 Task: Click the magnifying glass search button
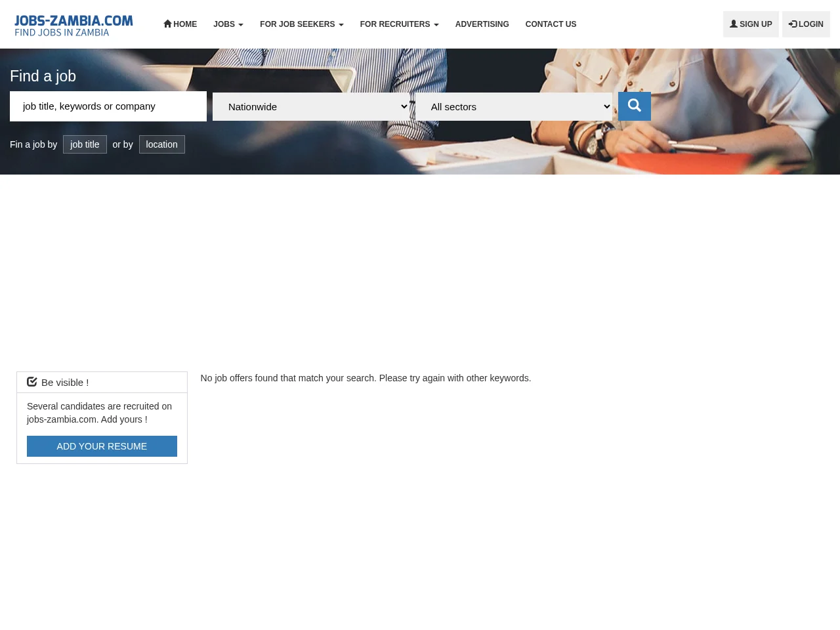point(635,106)
